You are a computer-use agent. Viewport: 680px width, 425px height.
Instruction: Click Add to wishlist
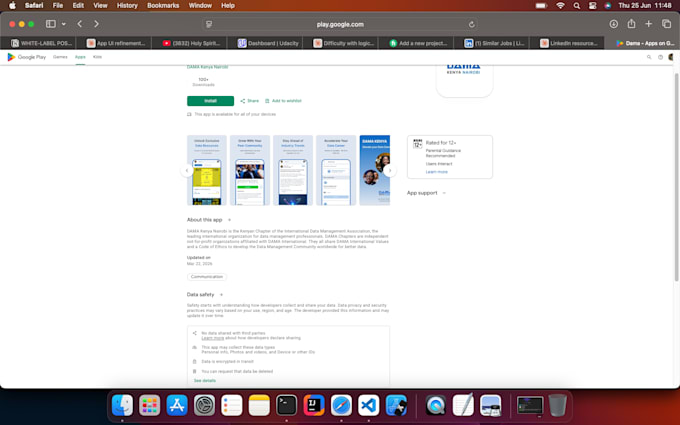click(x=283, y=101)
